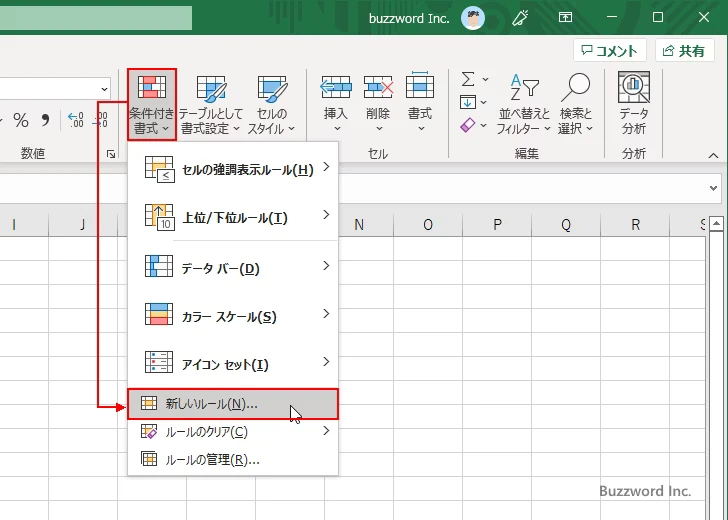Click the Share (共有) button
This screenshot has height=520, width=728.
684,51
